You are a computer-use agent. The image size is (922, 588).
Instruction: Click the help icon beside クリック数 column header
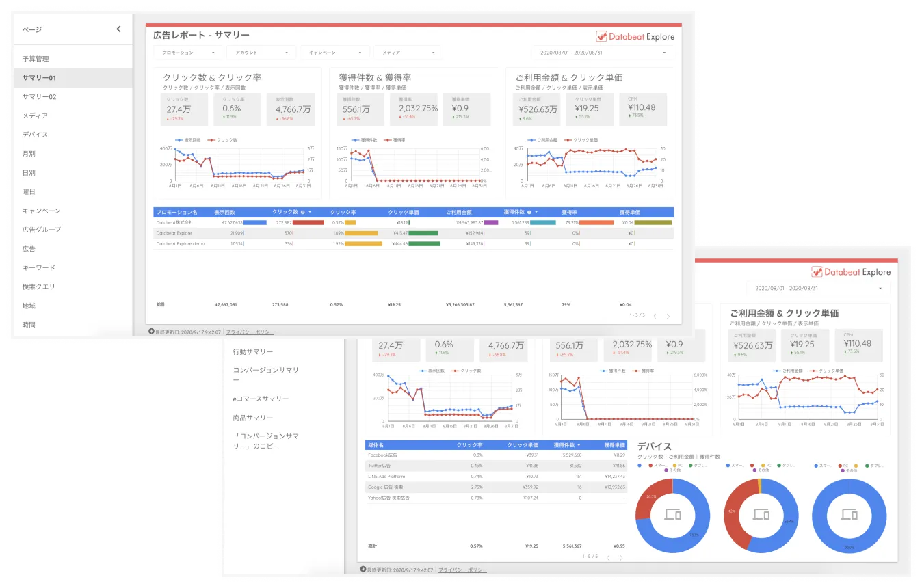pos(303,213)
